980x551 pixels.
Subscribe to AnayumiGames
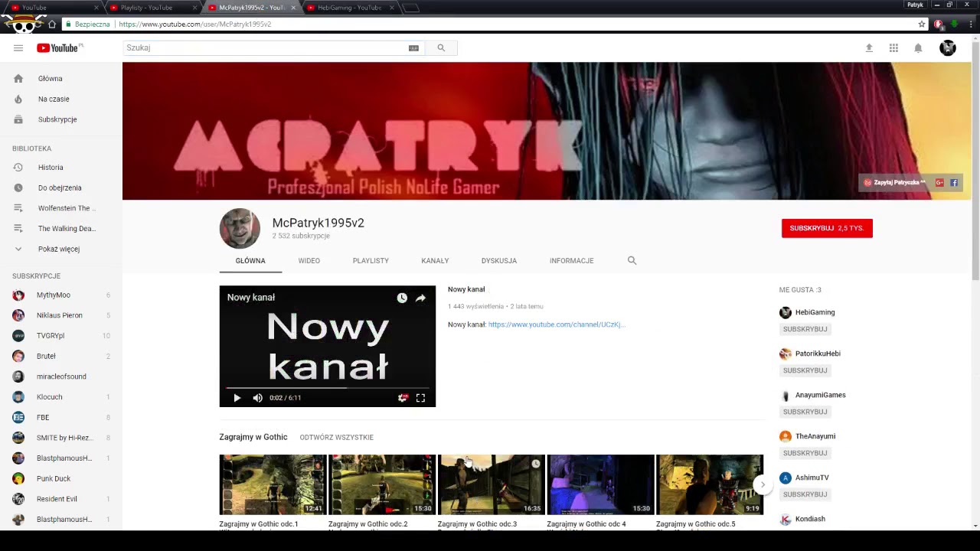tap(805, 412)
